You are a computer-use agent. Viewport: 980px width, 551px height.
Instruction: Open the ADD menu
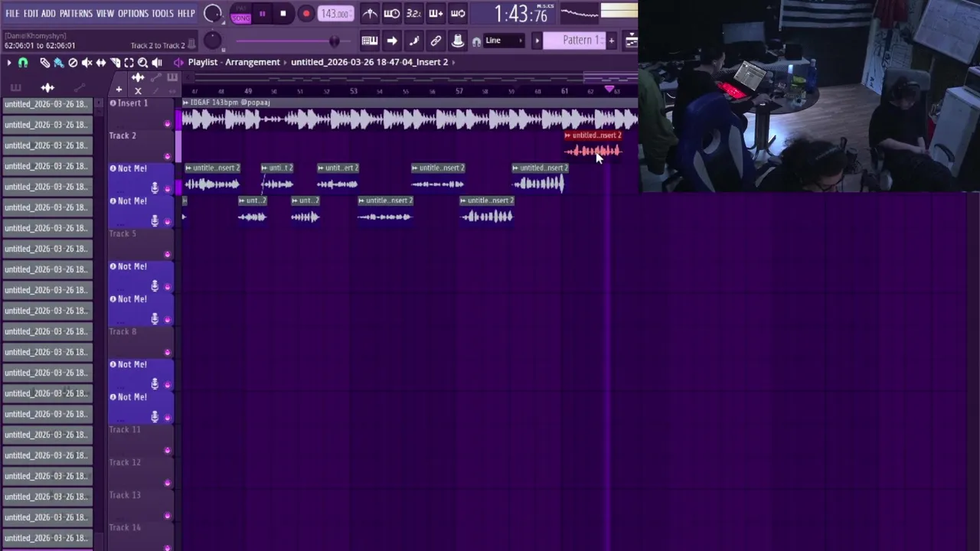click(48, 14)
